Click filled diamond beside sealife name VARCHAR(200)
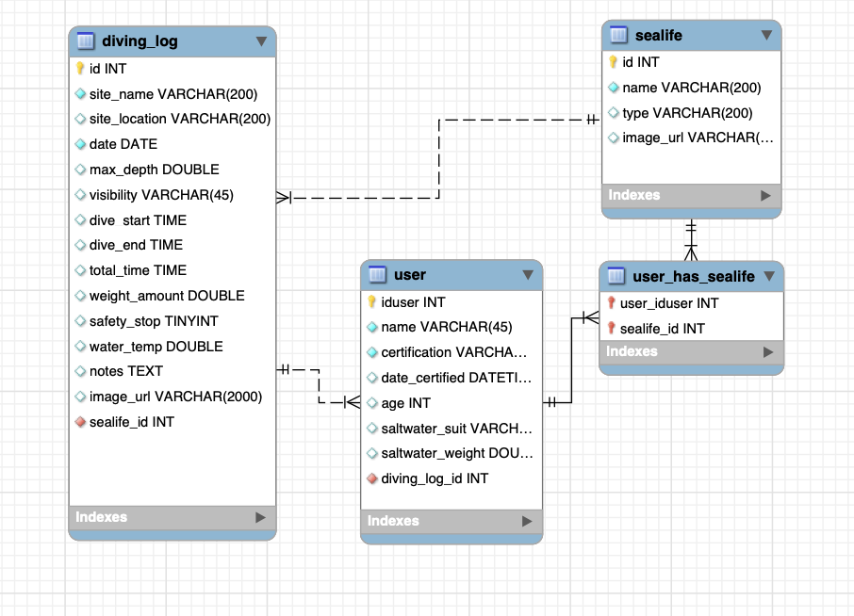The height and width of the screenshot is (616, 854). (x=614, y=87)
